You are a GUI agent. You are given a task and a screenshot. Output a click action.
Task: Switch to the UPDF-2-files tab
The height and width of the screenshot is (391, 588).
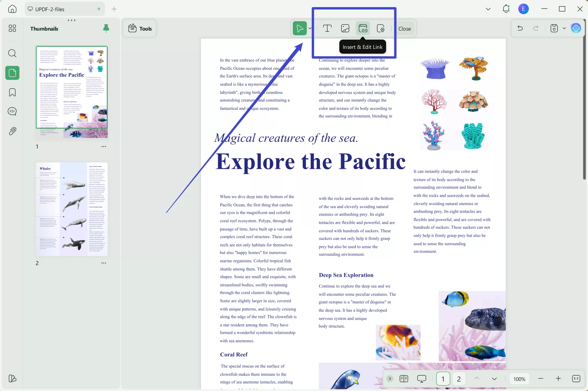coord(50,9)
